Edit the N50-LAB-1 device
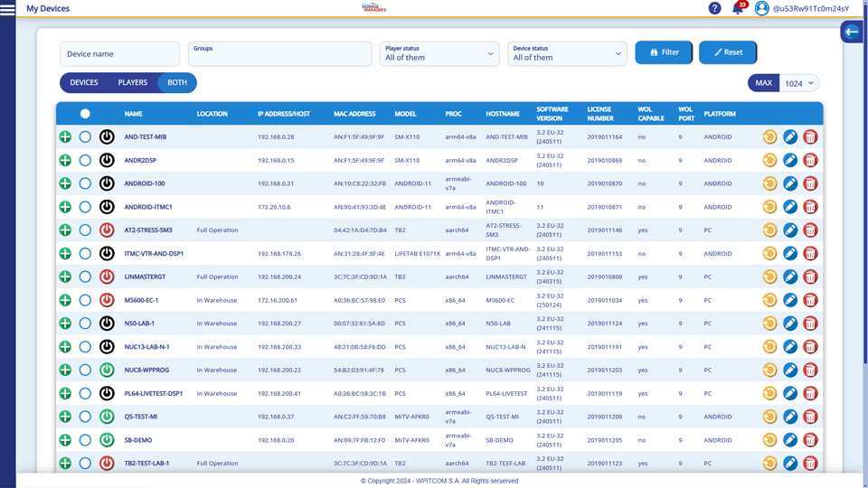The image size is (868, 488). (790, 324)
